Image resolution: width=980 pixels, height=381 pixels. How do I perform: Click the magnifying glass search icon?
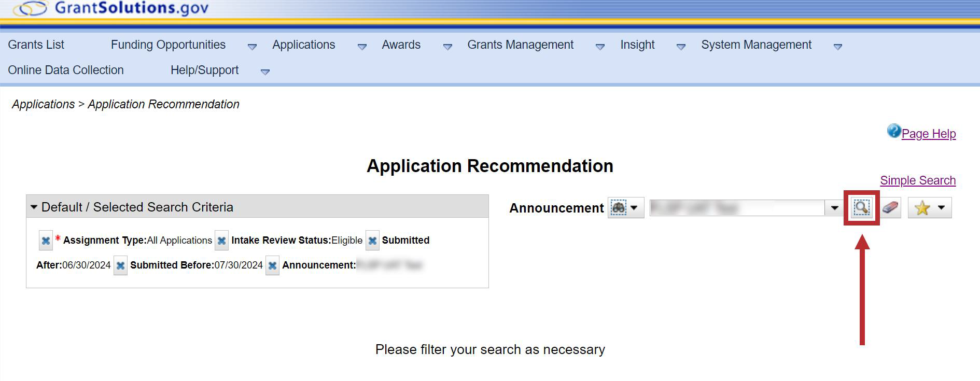861,208
